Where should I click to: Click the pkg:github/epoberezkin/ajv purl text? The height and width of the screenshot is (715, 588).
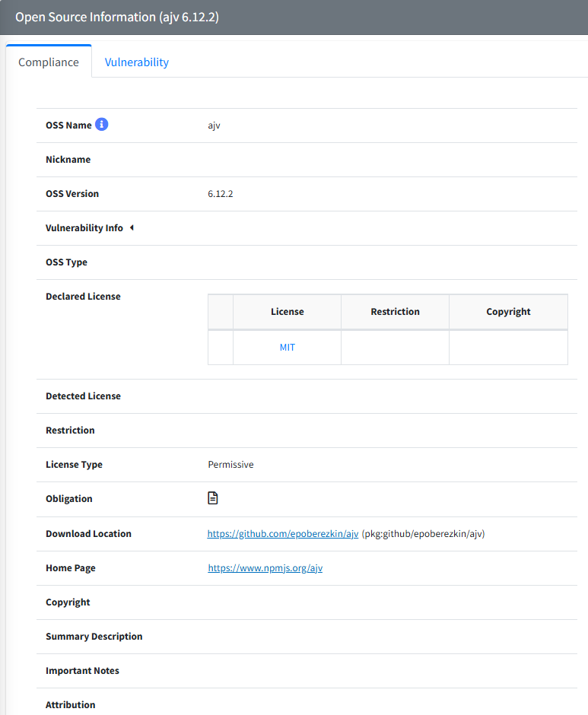click(x=424, y=533)
